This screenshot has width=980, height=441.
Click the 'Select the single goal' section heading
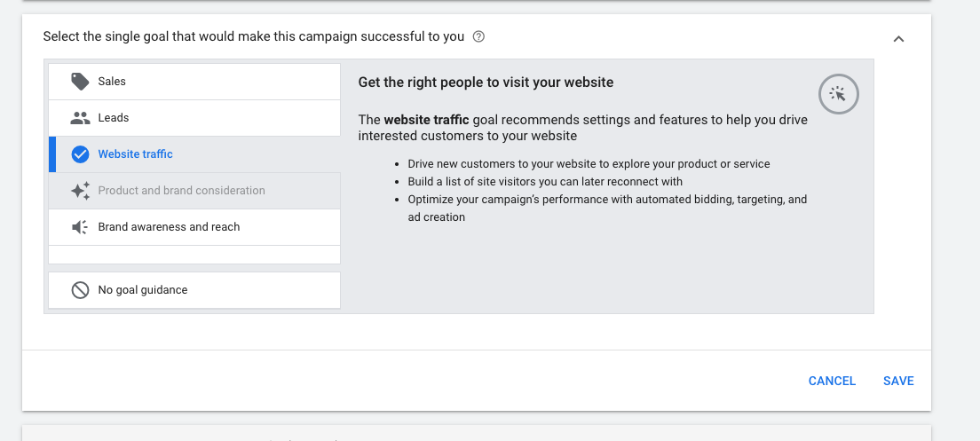pos(254,37)
